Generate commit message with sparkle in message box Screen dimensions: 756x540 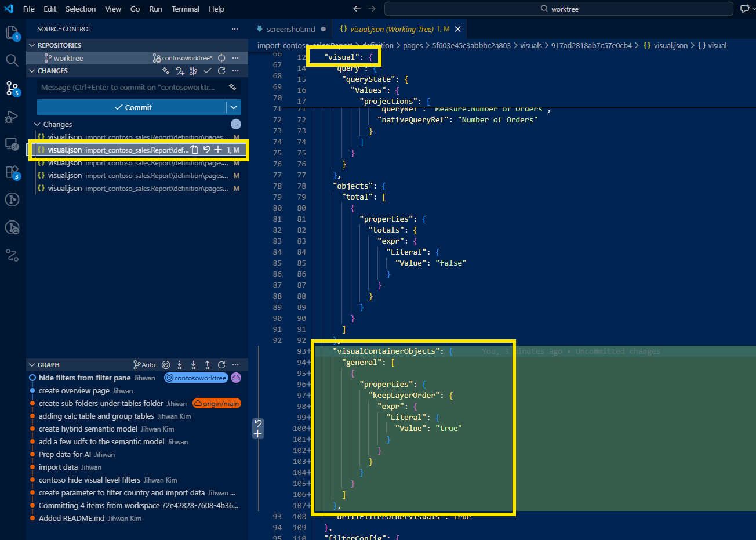point(232,87)
